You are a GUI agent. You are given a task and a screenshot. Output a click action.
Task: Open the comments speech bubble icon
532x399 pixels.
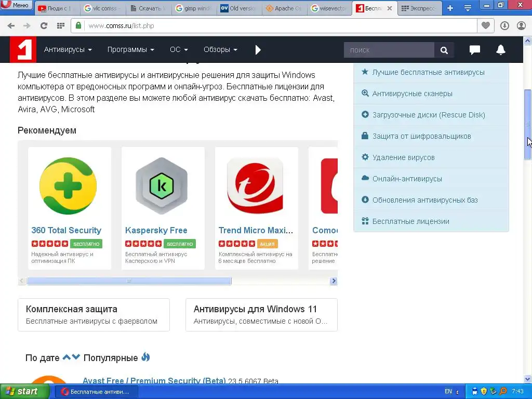(475, 50)
